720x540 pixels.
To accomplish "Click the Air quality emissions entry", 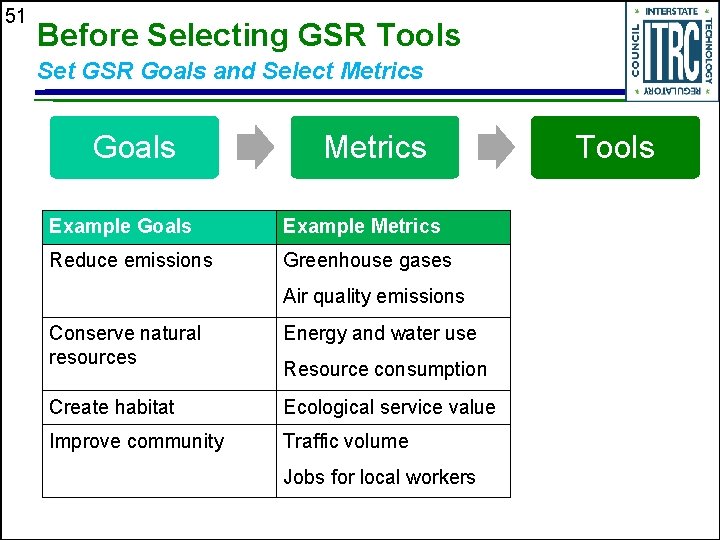I will 374,297.
